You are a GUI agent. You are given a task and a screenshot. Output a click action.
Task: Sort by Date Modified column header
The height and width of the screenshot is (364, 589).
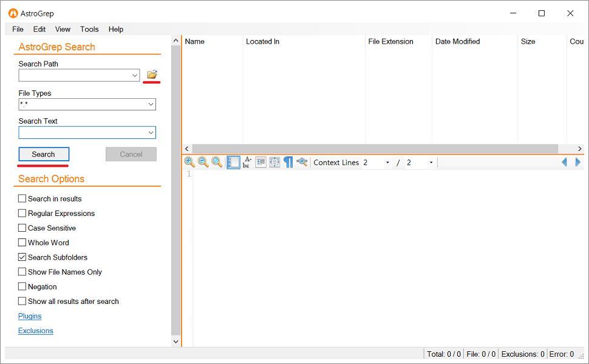pos(475,42)
